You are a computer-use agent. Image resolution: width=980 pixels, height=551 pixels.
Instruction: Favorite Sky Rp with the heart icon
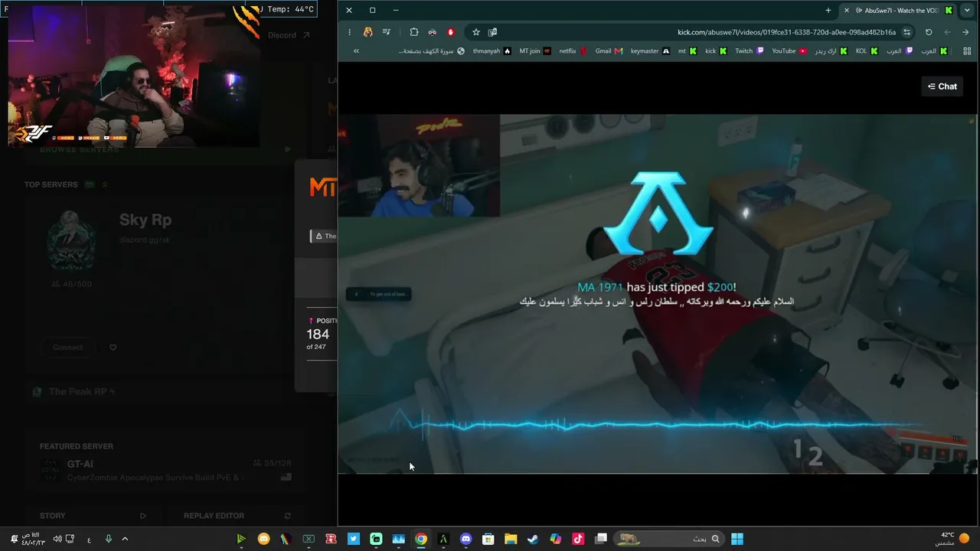point(113,347)
